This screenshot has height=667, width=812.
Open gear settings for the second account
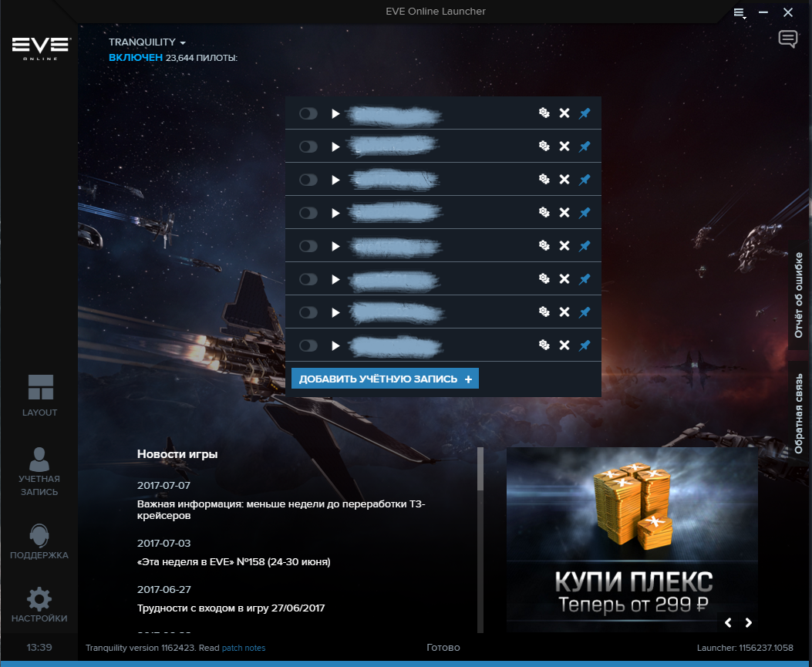click(544, 146)
